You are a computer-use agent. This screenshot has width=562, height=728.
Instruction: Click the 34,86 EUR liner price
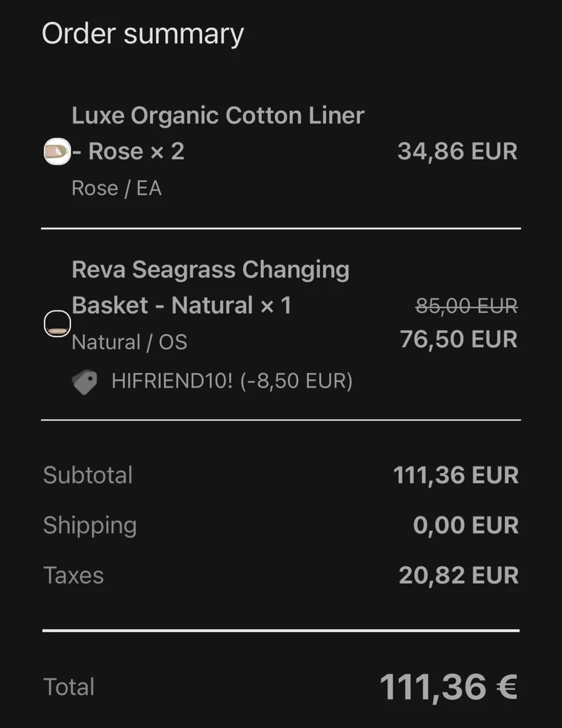(458, 151)
